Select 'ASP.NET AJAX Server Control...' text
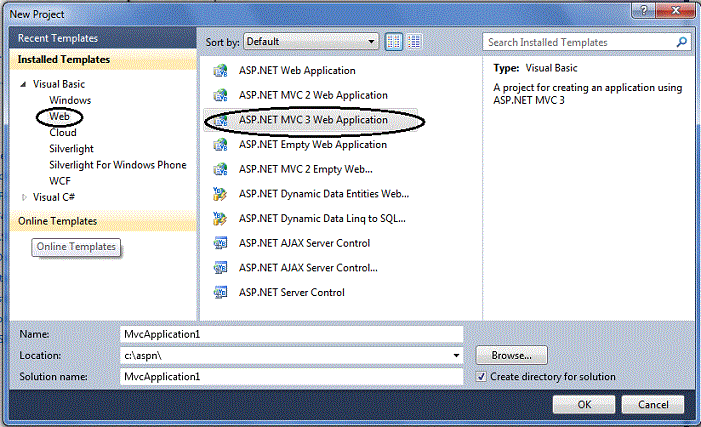The width and height of the screenshot is (701, 427). click(308, 268)
